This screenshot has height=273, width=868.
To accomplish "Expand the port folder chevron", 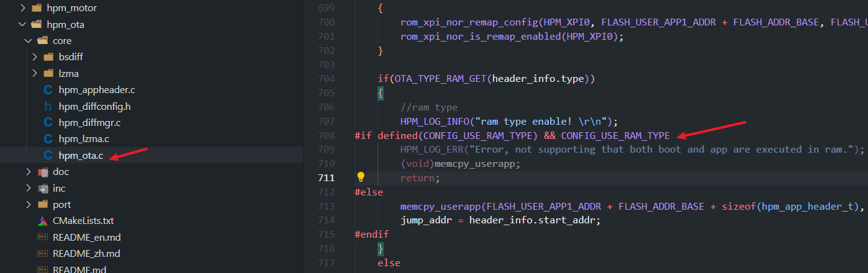I will coord(29,204).
